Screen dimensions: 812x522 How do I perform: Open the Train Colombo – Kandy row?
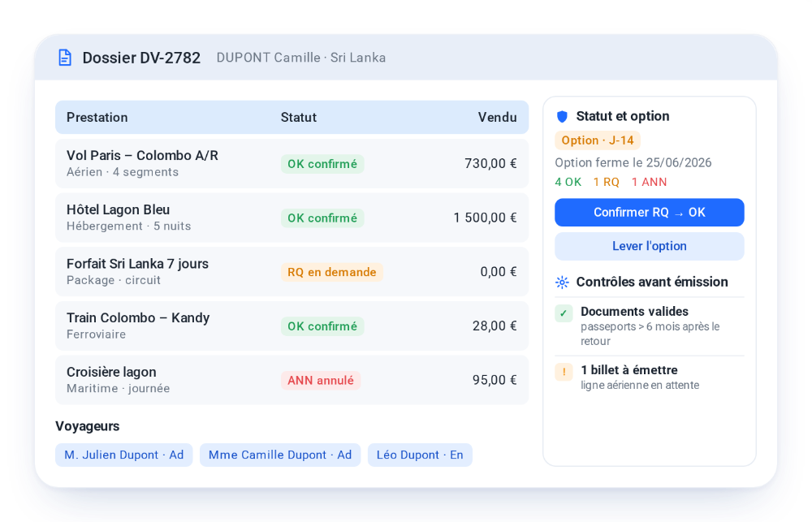(292, 326)
